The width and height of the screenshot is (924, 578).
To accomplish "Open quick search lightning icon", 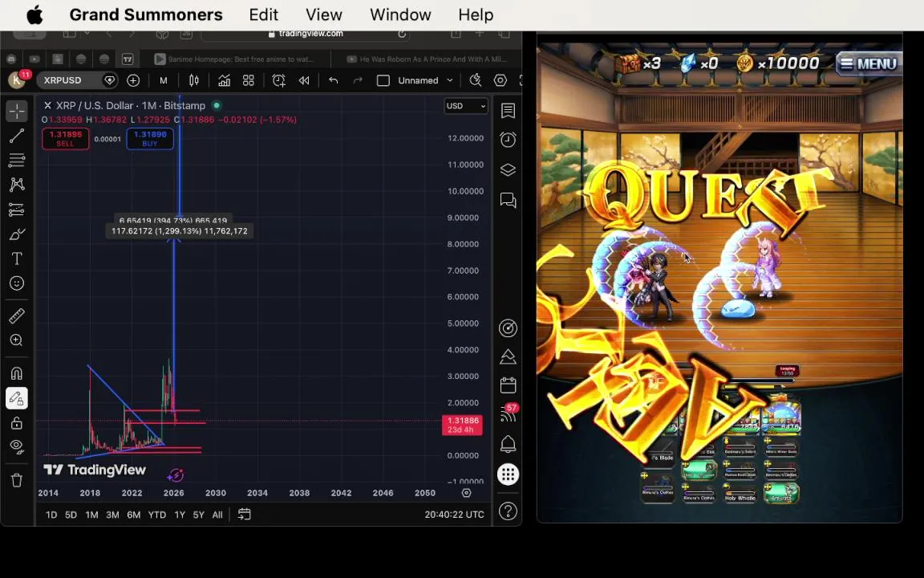I will 475,80.
